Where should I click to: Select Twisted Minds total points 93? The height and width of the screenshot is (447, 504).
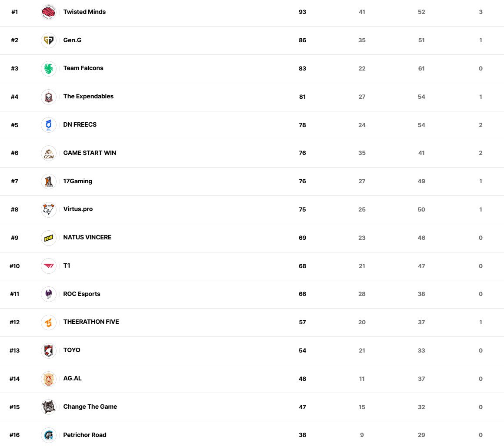302,12
